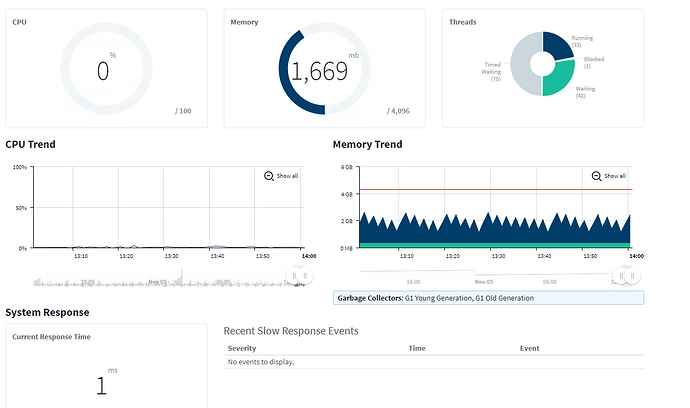Screen dimensions: 690x408
Task: Click the Current Response Time value card
Action: click(106, 366)
